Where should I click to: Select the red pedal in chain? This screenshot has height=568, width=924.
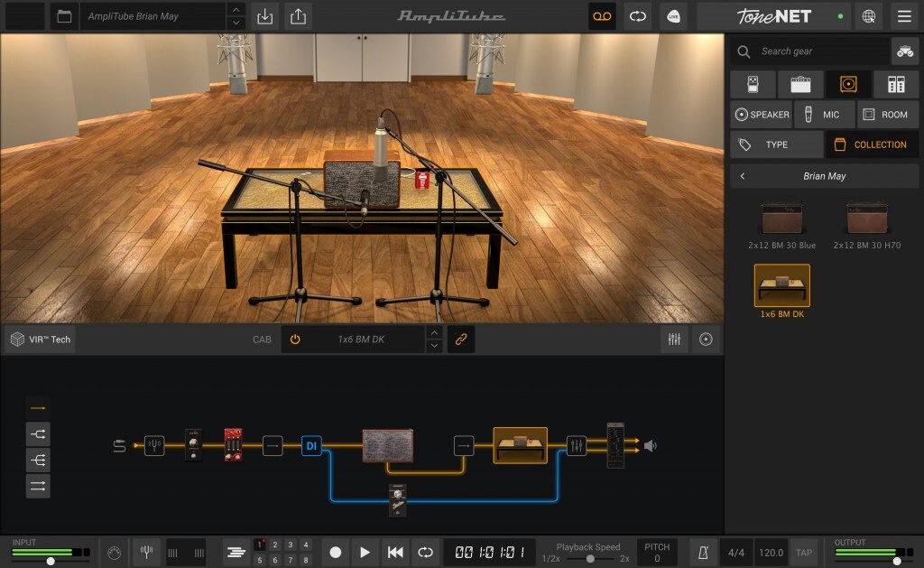pyautogui.click(x=234, y=445)
